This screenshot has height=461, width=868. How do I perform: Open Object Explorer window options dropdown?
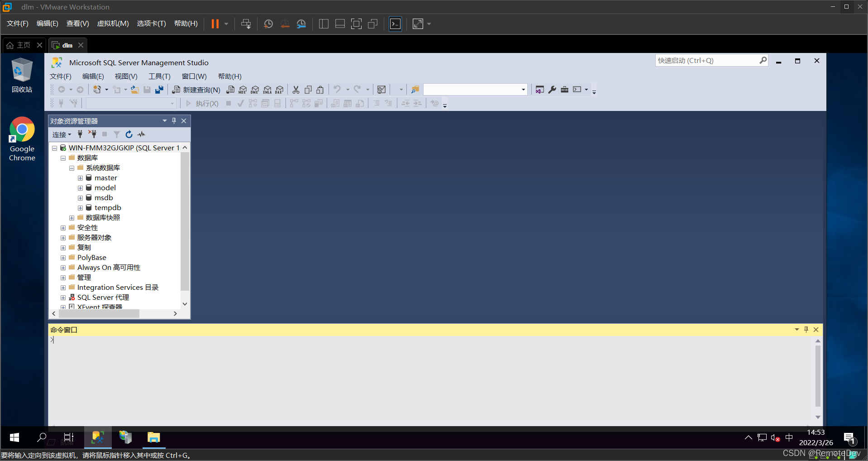(165, 121)
